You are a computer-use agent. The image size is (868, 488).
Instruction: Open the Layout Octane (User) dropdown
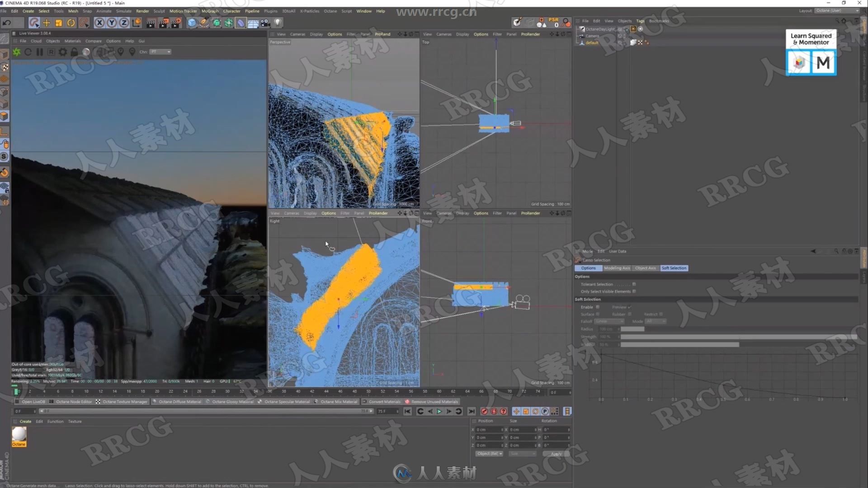(x=837, y=10)
